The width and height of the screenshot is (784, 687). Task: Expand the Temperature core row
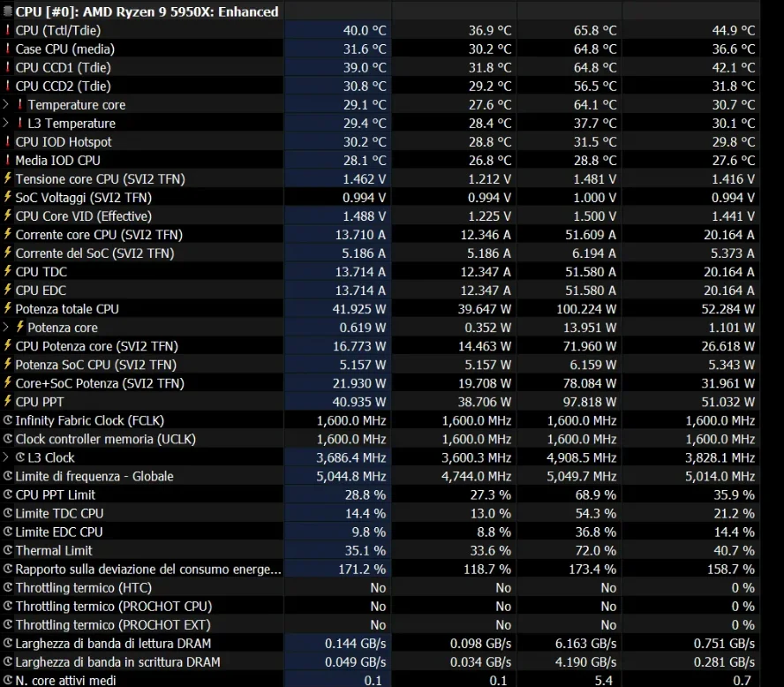pos(5,104)
